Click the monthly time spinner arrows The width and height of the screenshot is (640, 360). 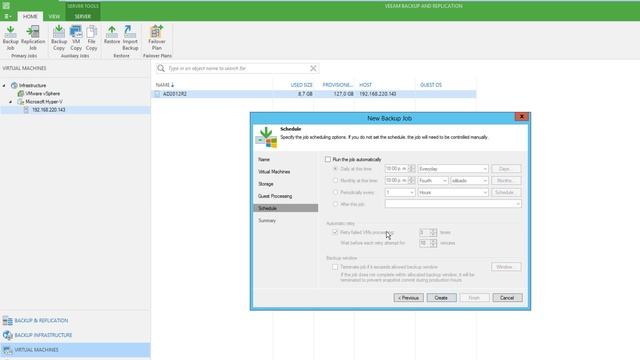point(412,180)
